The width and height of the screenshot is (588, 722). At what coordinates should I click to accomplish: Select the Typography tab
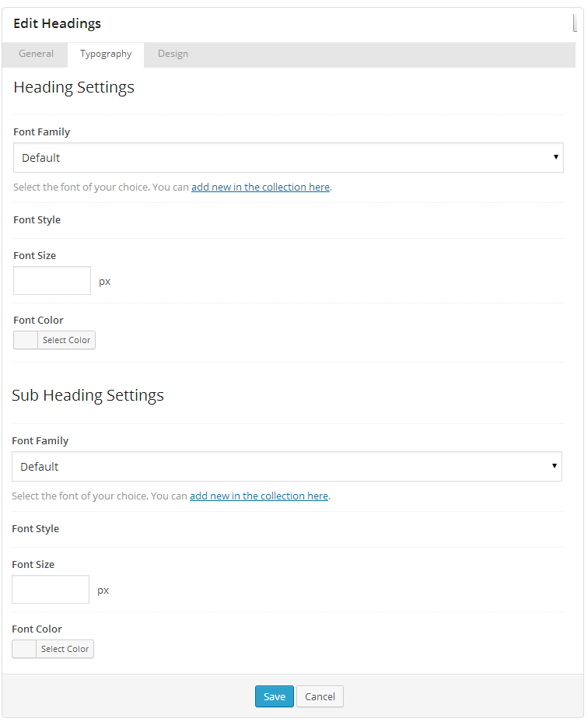click(106, 54)
